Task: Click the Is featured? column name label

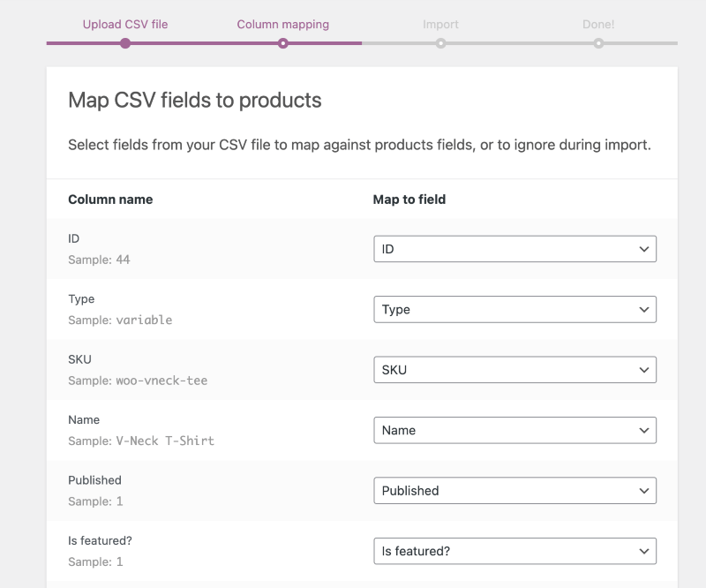Action: coord(100,540)
